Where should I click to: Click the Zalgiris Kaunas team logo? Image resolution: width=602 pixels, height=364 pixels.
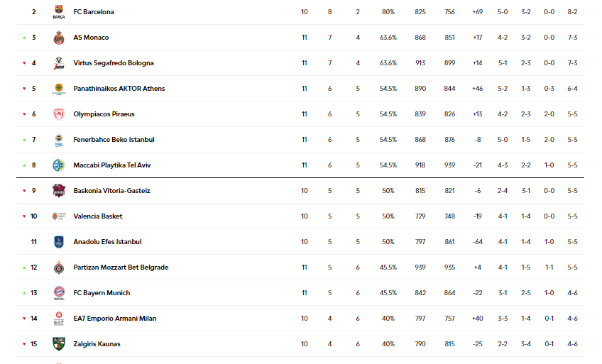point(59,344)
